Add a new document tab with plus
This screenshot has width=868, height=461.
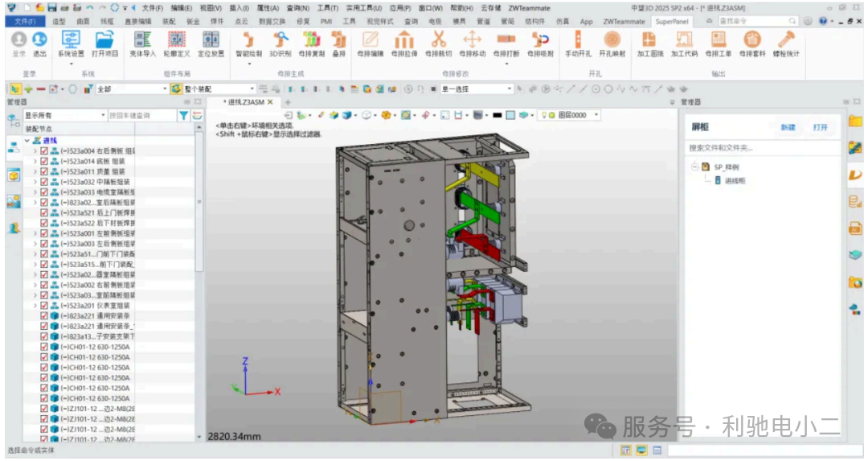pyautogui.click(x=288, y=102)
